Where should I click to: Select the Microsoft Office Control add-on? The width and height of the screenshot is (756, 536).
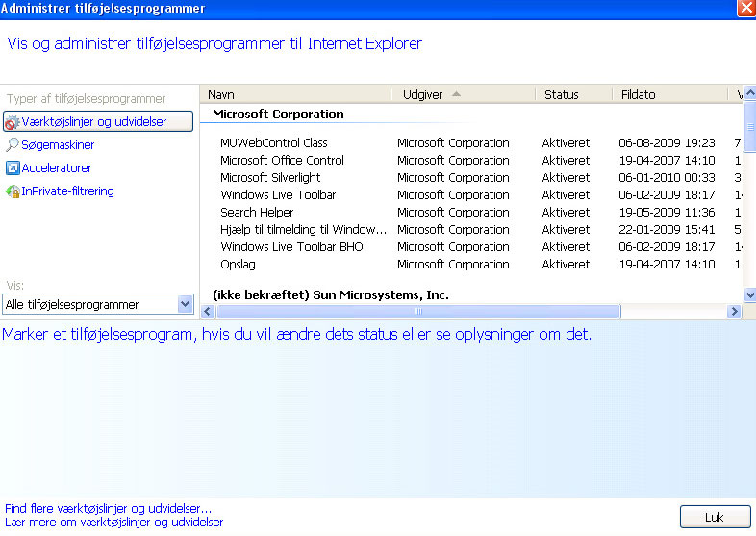[x=282, y=160]
